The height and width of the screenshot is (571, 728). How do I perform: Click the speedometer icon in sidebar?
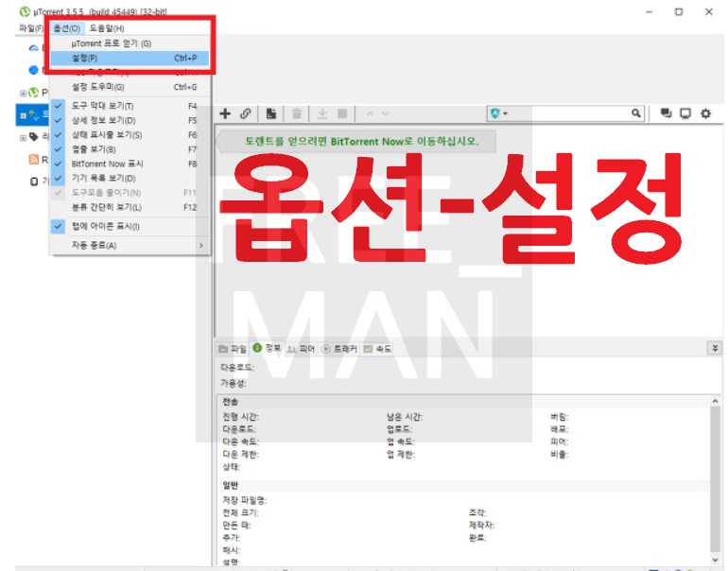(33, 48)
